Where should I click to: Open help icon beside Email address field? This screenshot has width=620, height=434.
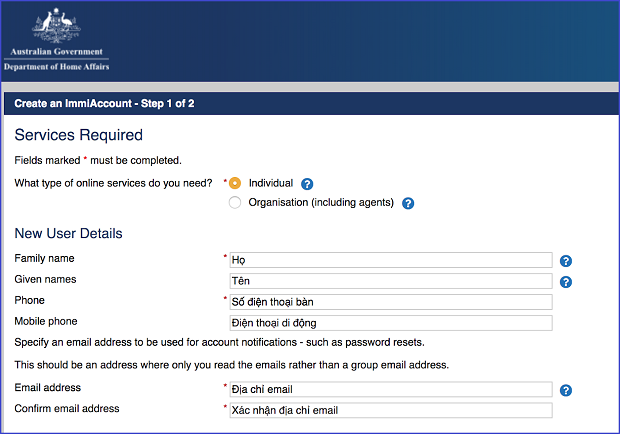point(566,390)
